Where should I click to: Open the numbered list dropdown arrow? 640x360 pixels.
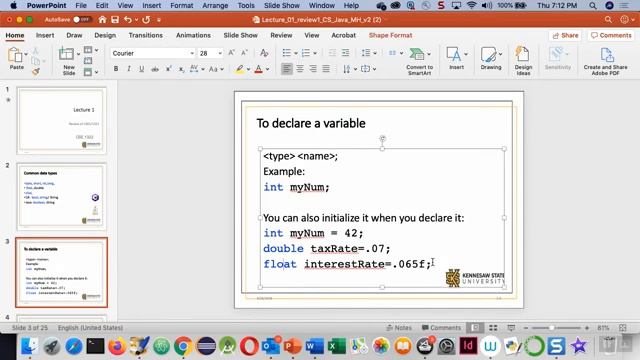tap(315, 53)
